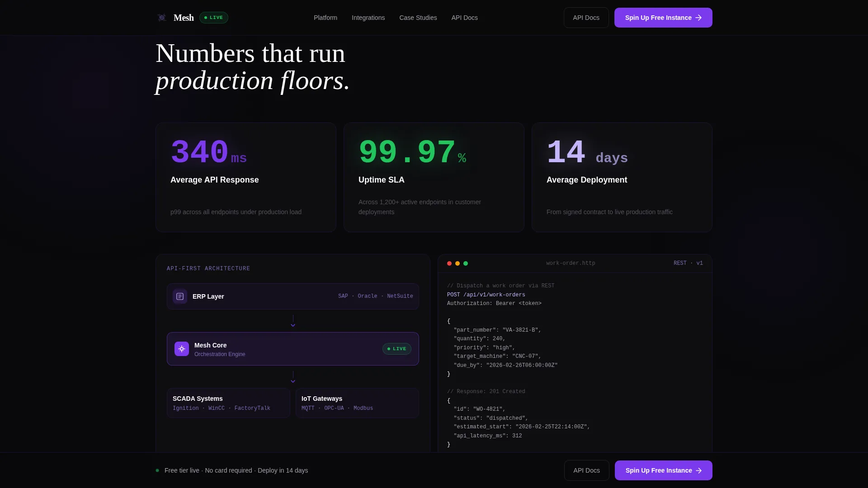
Task: Click the arrow icon in top Spin Up button
Action: pyautogui.click(x=698, y=18)
